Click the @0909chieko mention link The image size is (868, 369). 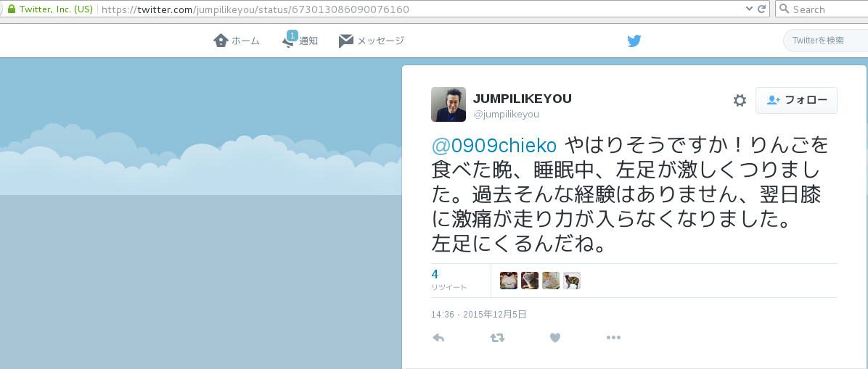point(494,146)
